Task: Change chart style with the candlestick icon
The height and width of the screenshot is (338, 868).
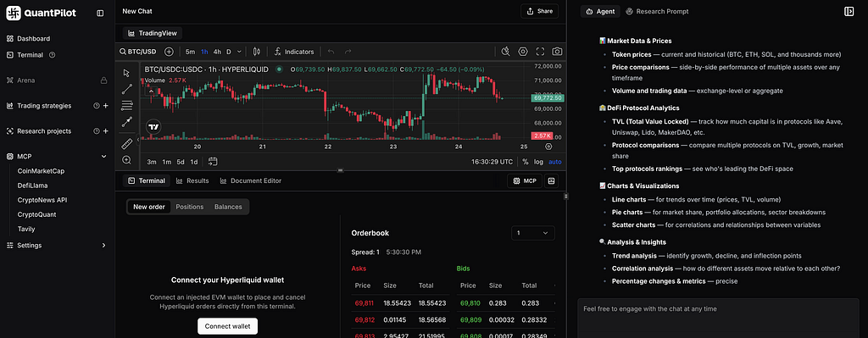Action: click(x=256, y=52)
